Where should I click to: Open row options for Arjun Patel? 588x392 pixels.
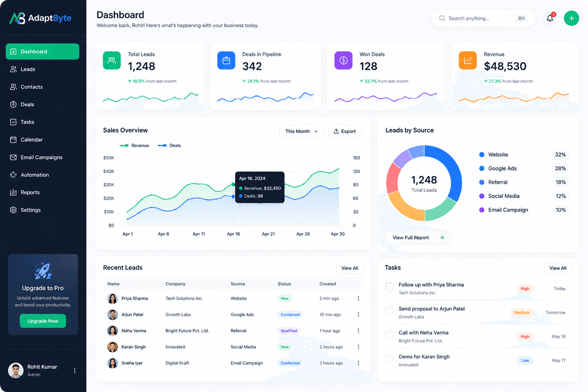click(x=358, y=315)
